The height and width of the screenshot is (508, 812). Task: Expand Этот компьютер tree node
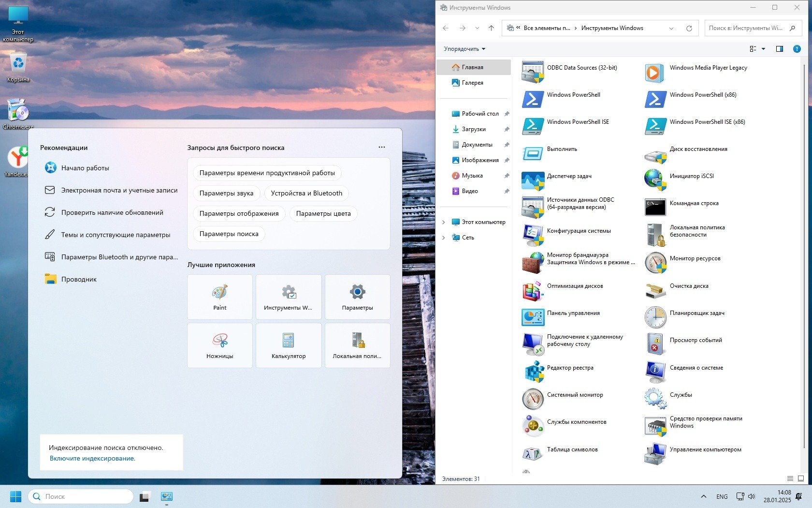click(x=444, y=222)
